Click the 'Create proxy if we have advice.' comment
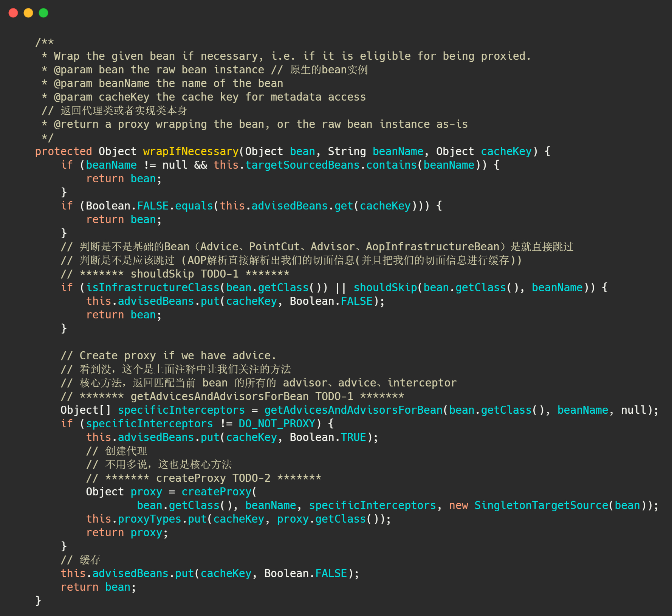The width and height of the screenshot is (672, 616). 178,355
